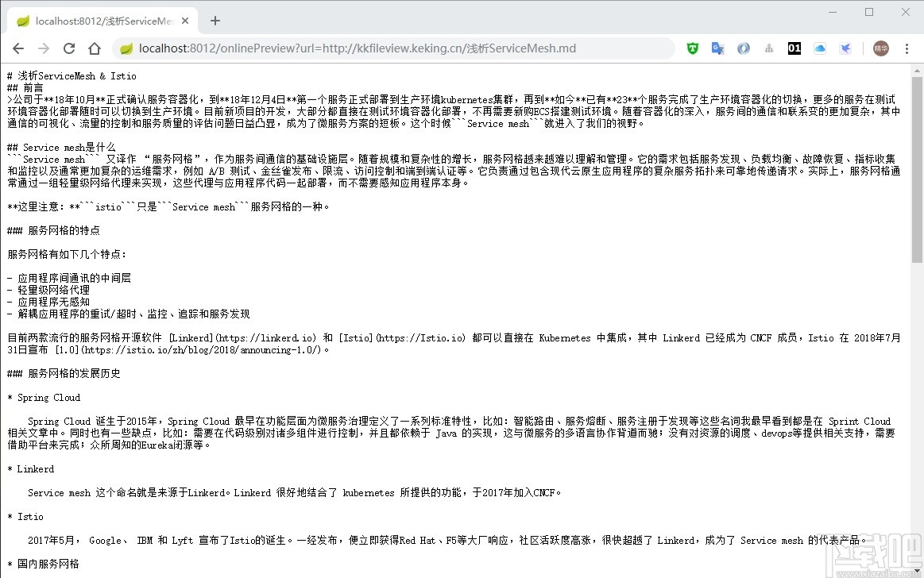Open the profile avatar menu labeled 精华

coord(880,48)
